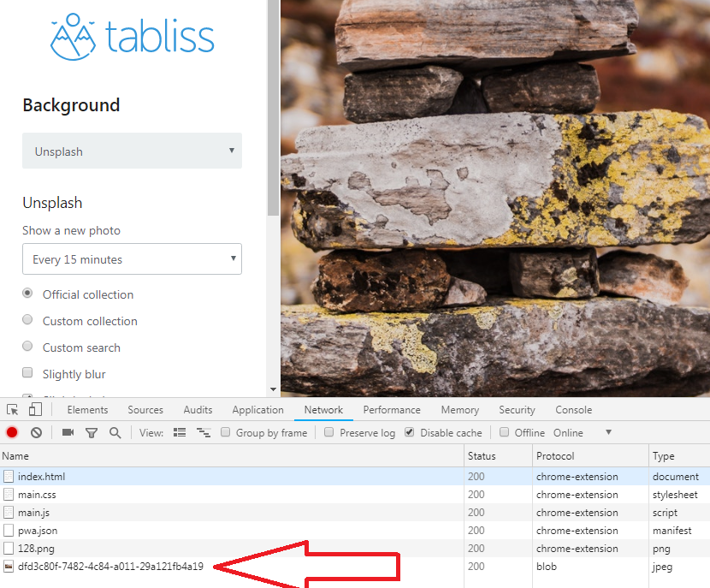Click the jpeg blob thumbnail icon
710x588 pixels.
tap(9, 567)
